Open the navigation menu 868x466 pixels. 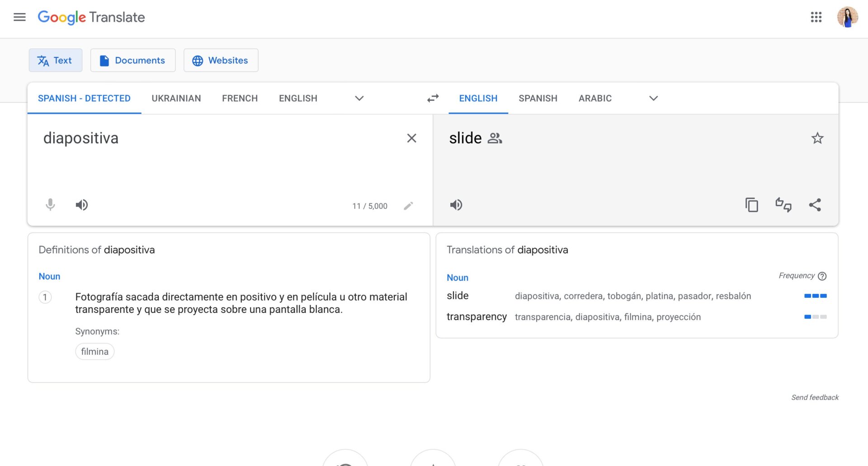19,17
